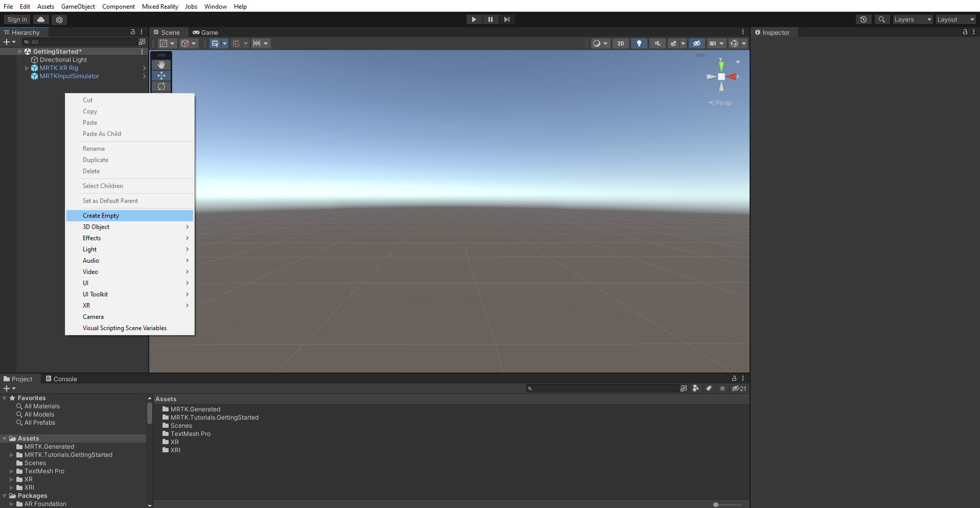
Task: Select Create Empty in context menu
Action: pyautogui.click(x=130, y=216)
